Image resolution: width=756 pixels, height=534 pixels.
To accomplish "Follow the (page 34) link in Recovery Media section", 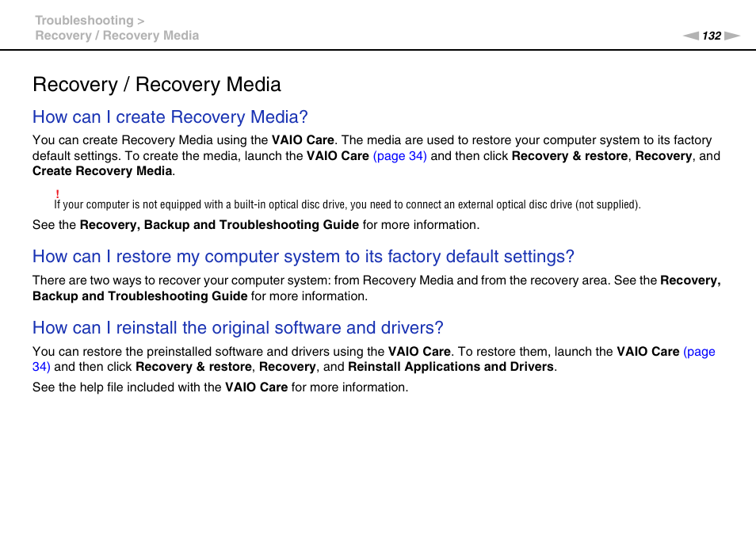I will [399, 155].
